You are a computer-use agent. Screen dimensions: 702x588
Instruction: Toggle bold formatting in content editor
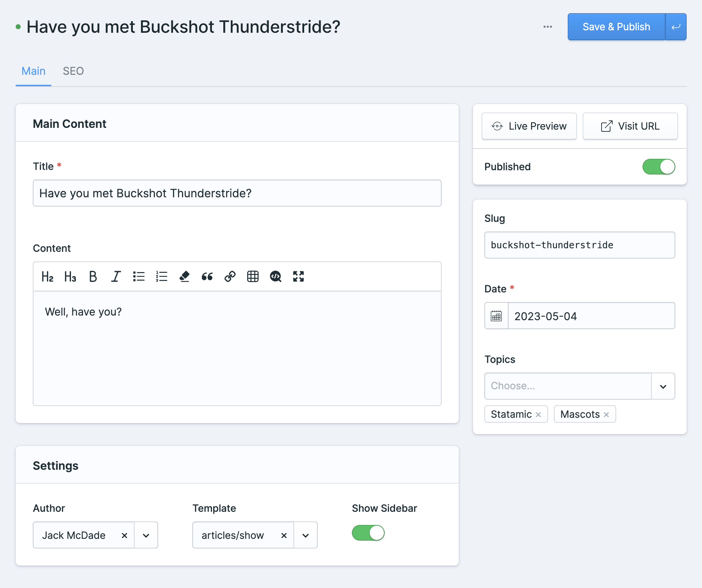pos(93,276)
